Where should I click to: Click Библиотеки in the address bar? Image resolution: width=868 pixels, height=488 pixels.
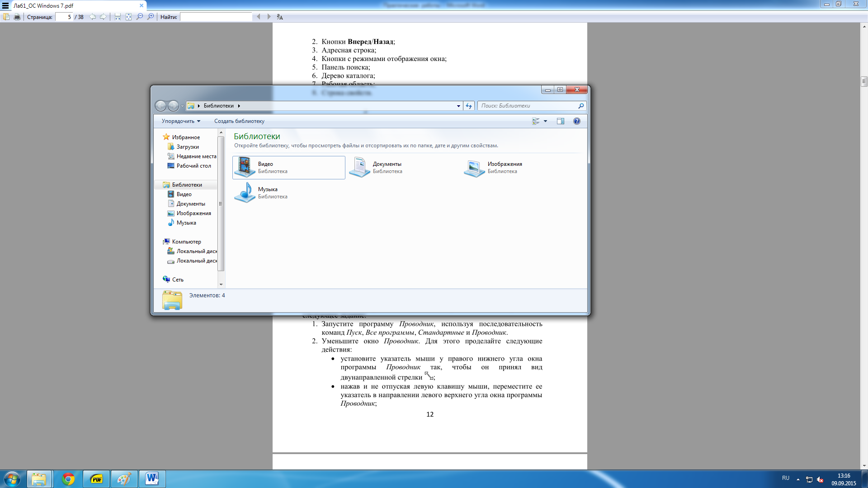(x=218, y=106)
